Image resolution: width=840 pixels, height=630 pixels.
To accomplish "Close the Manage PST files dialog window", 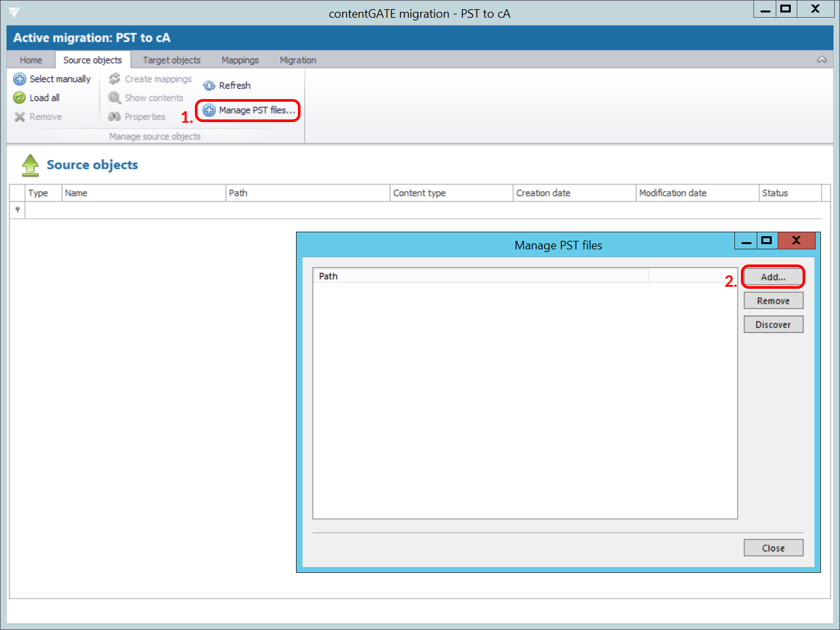I will [x=796, y=241].
